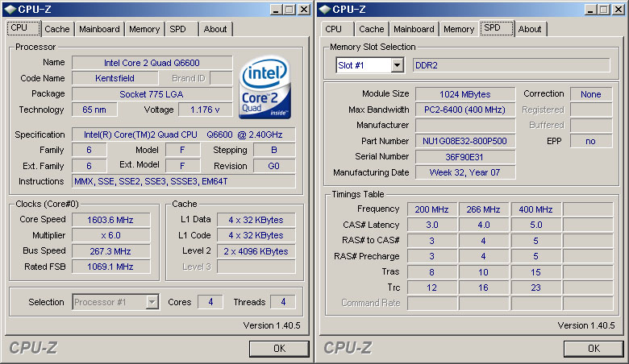Click the Trc value 23
Screen dimensions: 629x364
point(536,287)
